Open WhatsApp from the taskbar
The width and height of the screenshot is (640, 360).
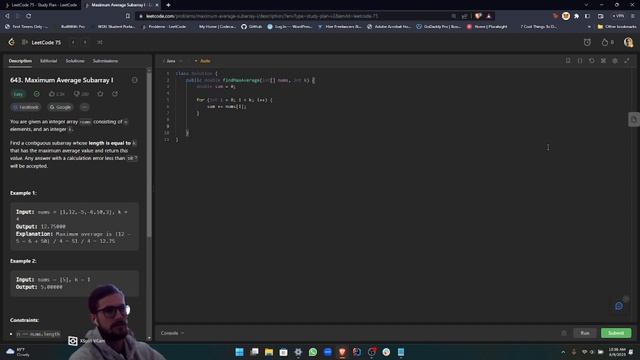[x=313, y=352]
